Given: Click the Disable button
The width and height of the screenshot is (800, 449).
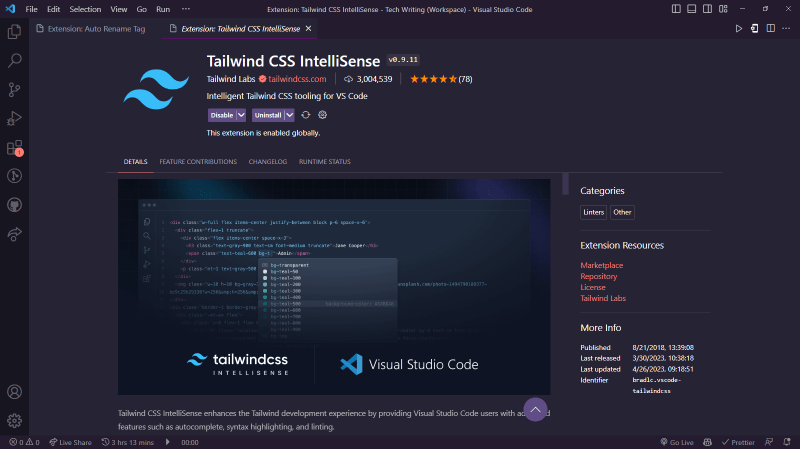Looking at the screenshot, I should tap(221, 115).
